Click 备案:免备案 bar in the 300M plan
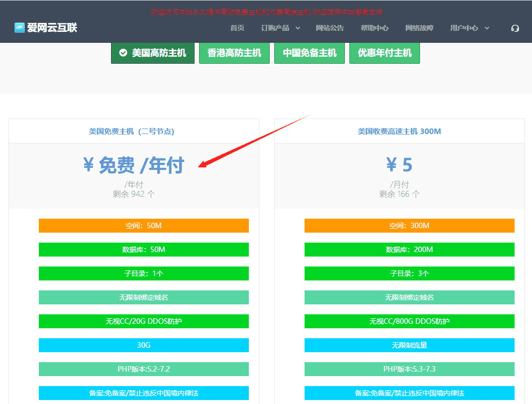Screen dimensions: 532x404 click(x=409, y=393)
